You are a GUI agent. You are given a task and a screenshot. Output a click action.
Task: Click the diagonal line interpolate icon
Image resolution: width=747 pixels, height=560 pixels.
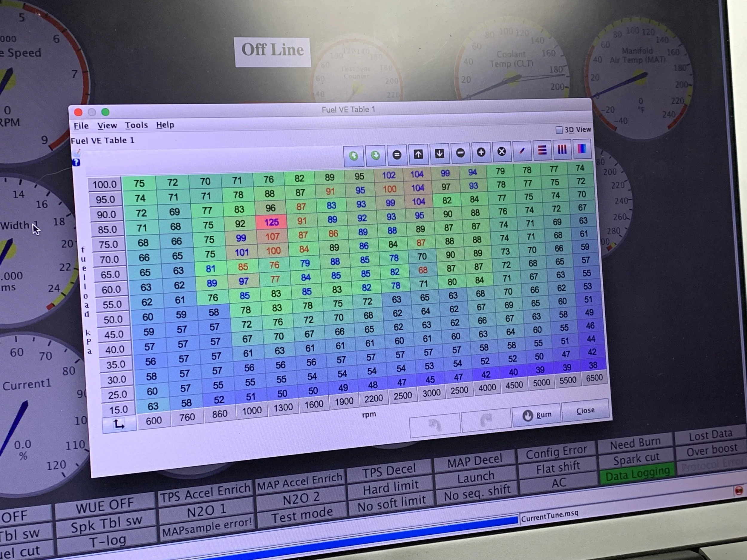tap(522, 151)
